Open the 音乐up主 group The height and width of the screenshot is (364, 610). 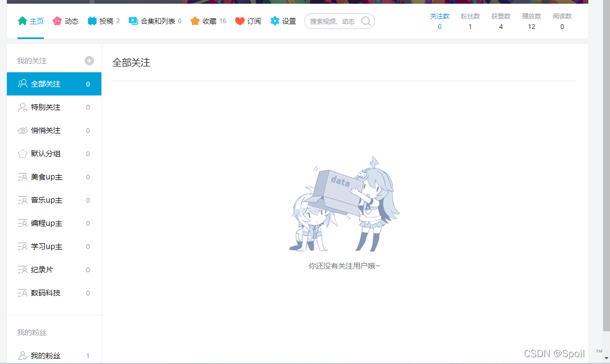point(54,200)
